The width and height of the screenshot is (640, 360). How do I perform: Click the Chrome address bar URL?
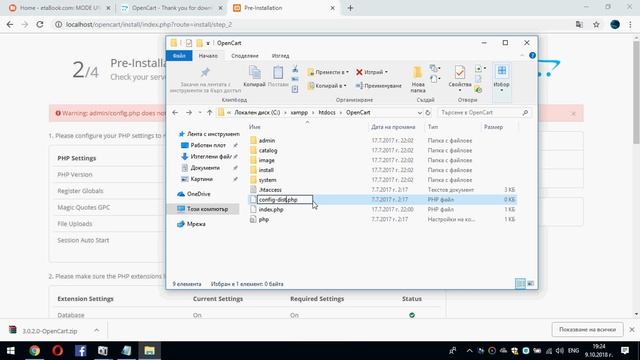[149, 24]
